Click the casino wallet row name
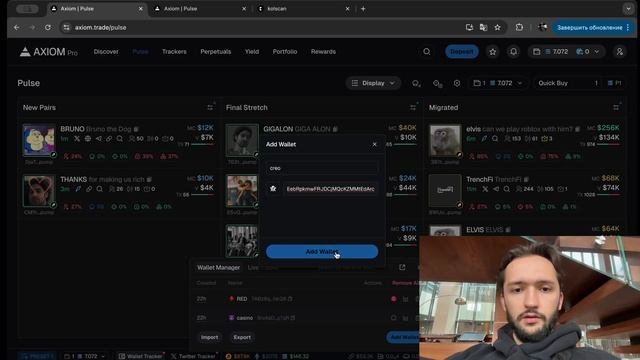The width and height of the screenshot is (640, 360). tap(244, 318)
